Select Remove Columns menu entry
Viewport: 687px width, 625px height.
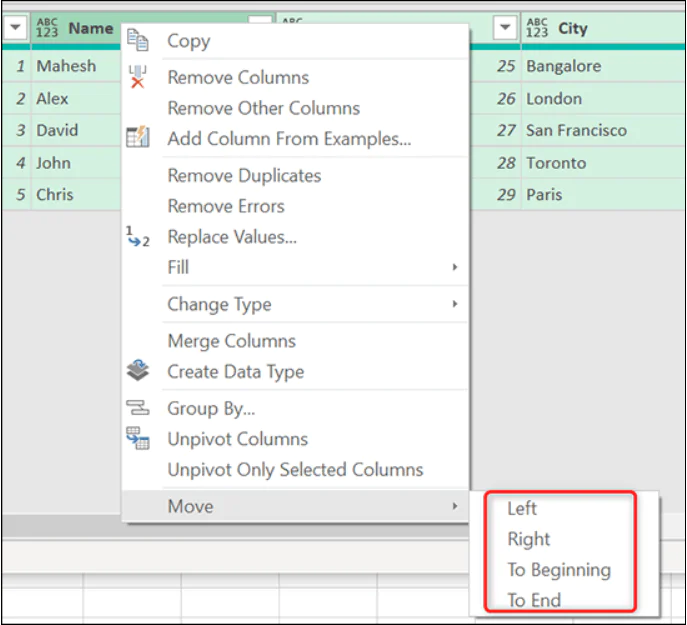tap(295, 78)
